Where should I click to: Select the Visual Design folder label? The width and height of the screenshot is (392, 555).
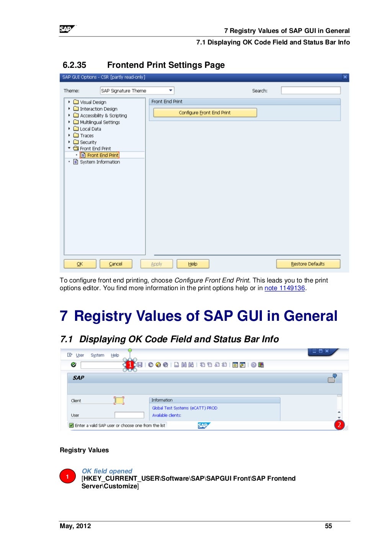(93, 102)
